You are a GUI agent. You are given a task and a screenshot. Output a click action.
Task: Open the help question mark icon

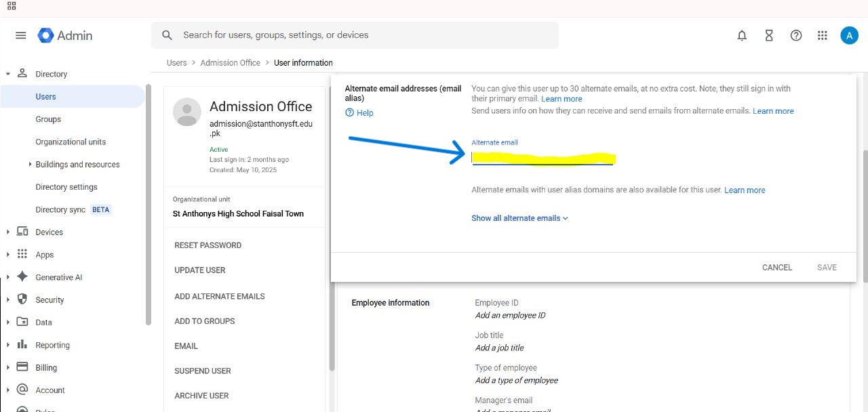coord(795,35)
